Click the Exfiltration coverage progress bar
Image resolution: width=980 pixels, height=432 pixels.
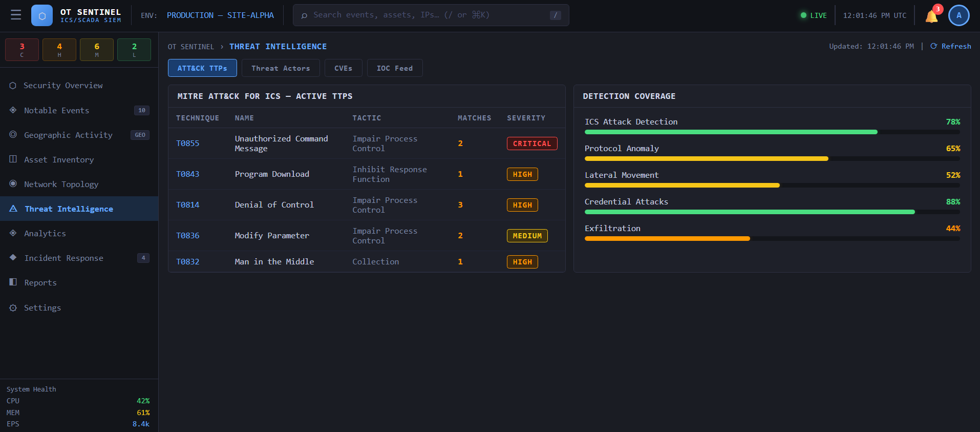(772, 239)
